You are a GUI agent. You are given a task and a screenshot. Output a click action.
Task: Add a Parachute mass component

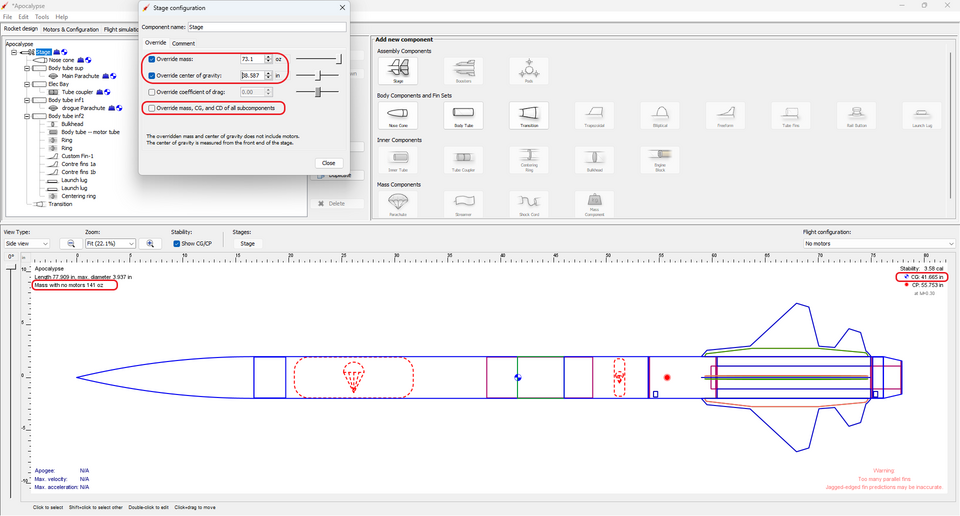click(x=398, y=204)
